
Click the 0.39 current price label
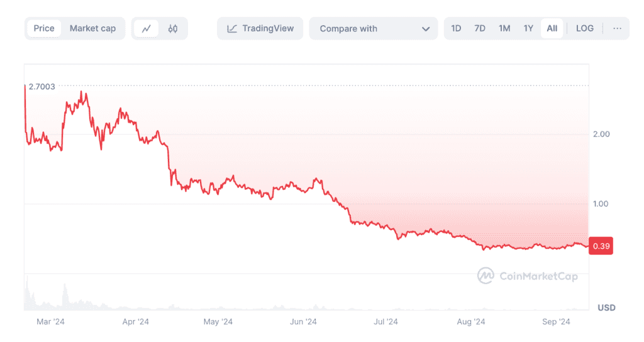602,246
